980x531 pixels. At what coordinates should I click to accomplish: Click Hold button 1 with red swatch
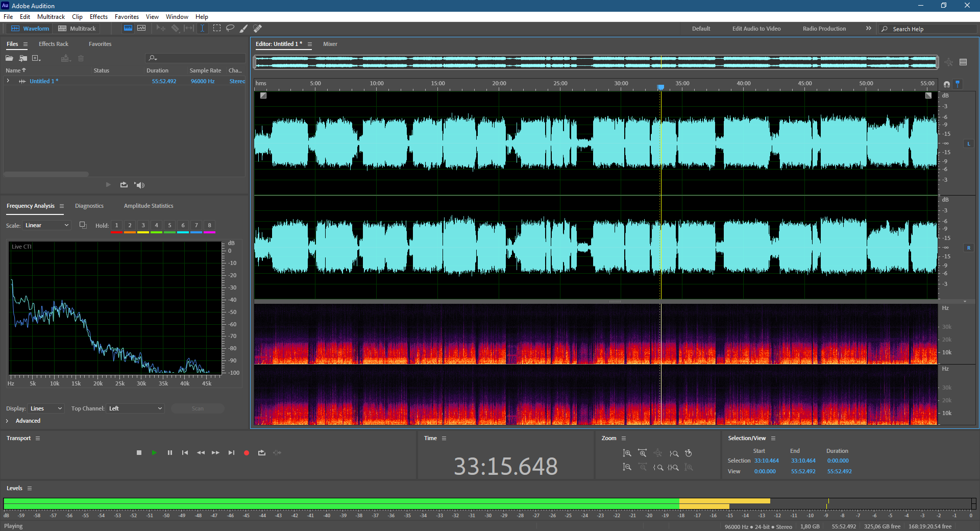116,226
